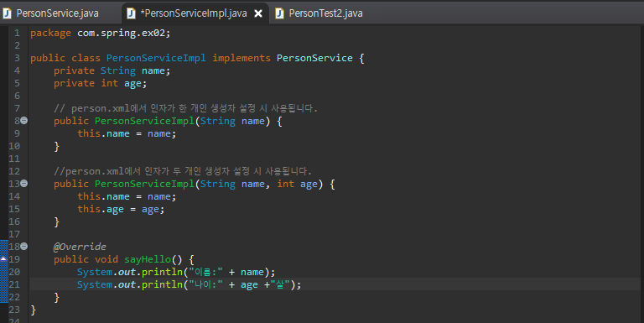Click line number 21 in the gutter
Image resolution: width=644 pixels, height=323 pixels.
tap(14, 284)
